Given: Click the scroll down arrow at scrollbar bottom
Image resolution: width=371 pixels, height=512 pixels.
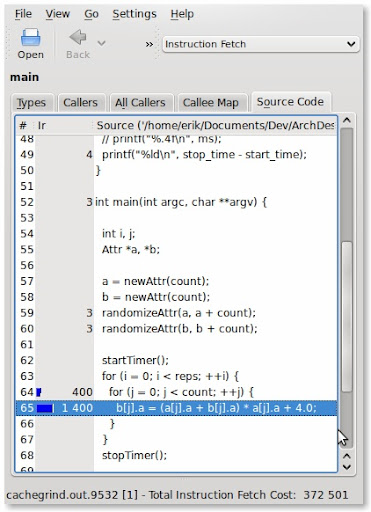Looking at the screenshot, I should [x=347, y=467].
